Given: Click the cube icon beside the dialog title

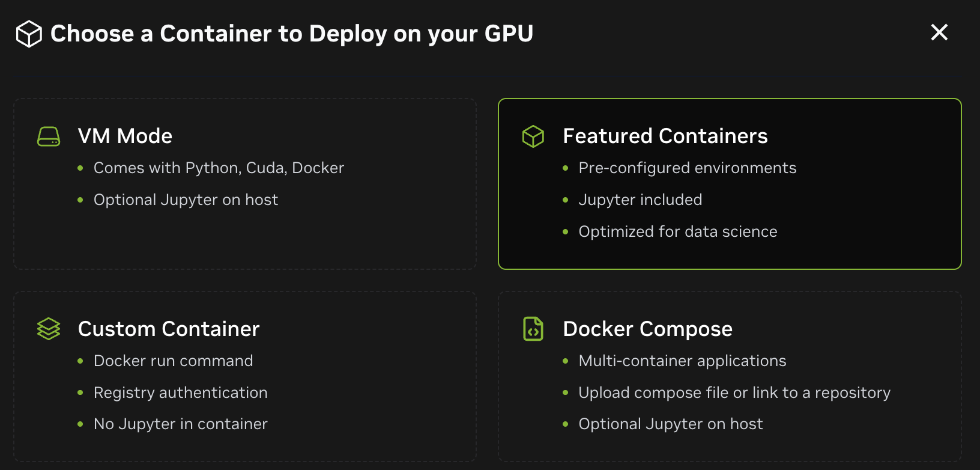Looking at the screenshot, I should pos(28,34).
